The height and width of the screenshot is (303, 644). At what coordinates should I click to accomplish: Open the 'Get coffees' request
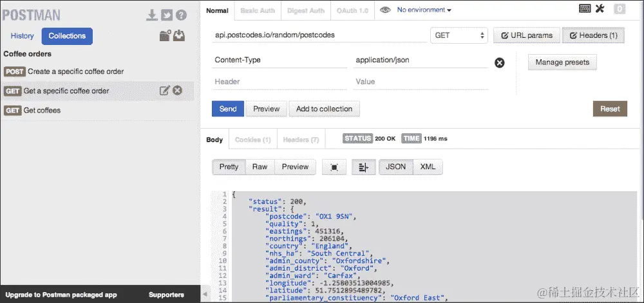97,110
